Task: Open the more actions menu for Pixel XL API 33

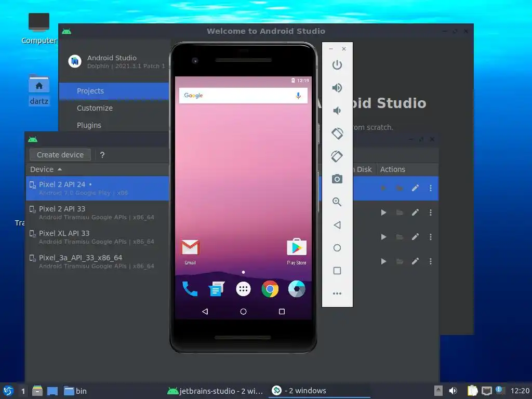Action: click(431, 237)
